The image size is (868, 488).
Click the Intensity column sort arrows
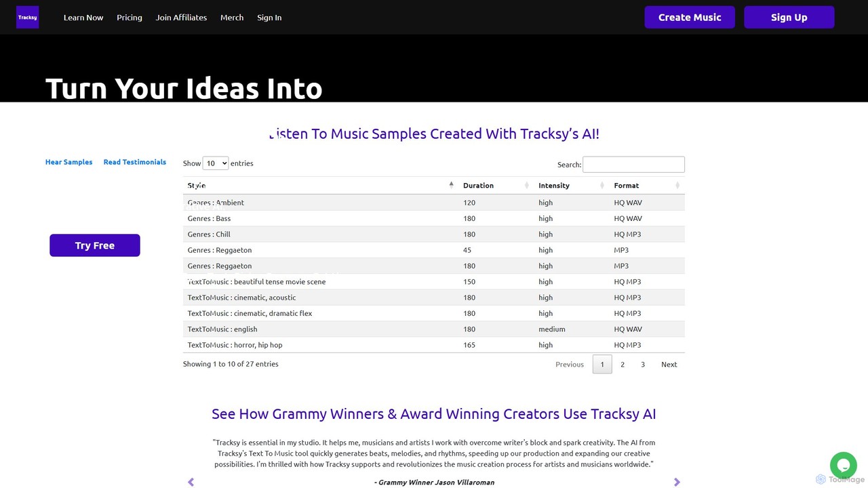coord(602,186)
